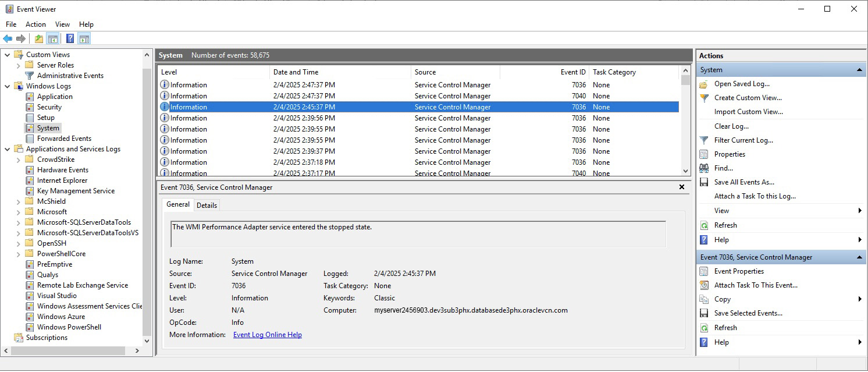The height and width of the screenshot is (372, 868).
Task: Click Clear Log in Actions pane
Action: click(731, 126)
